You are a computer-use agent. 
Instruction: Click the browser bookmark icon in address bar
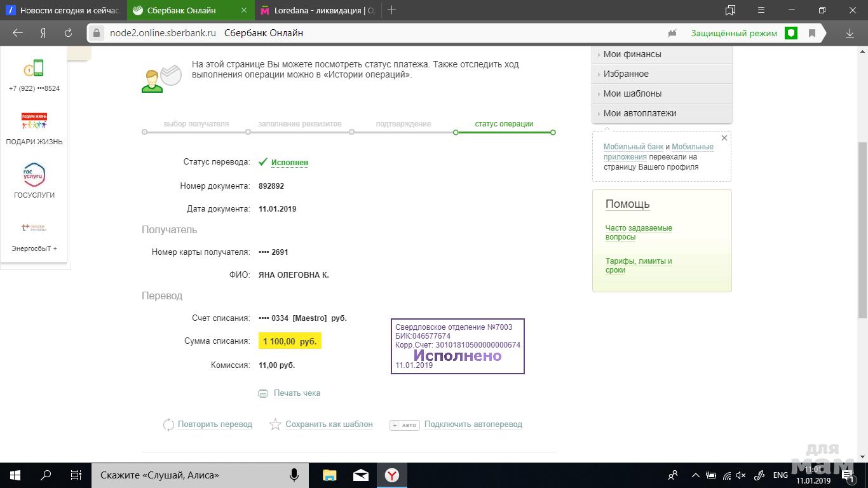[811, 33]
